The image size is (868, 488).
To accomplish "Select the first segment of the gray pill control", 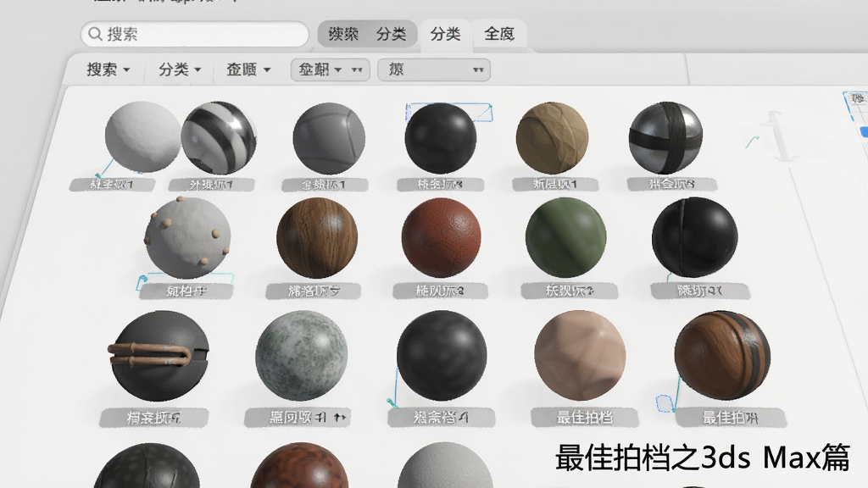I will click(x=344, y=34).
